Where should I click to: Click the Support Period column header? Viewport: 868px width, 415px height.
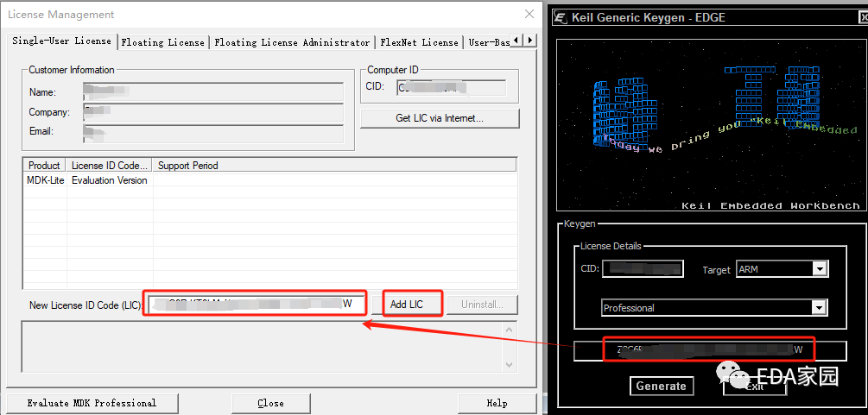(334, 166)
